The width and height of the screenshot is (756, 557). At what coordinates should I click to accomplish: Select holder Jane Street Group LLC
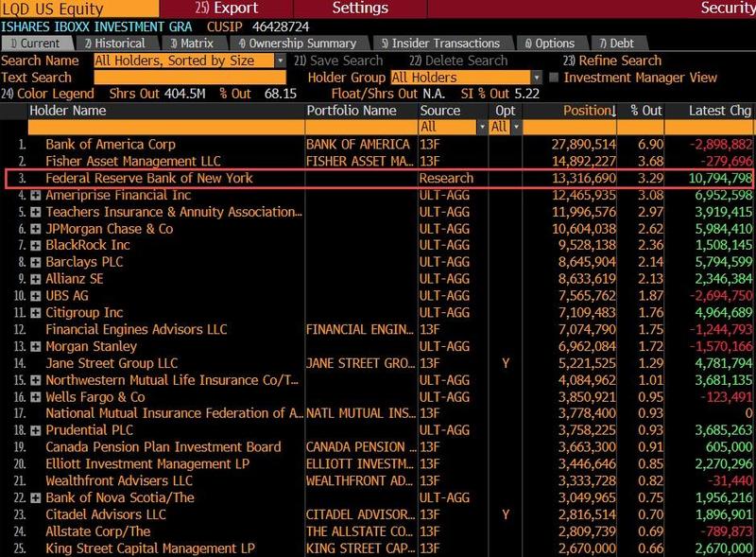(112, 363)
